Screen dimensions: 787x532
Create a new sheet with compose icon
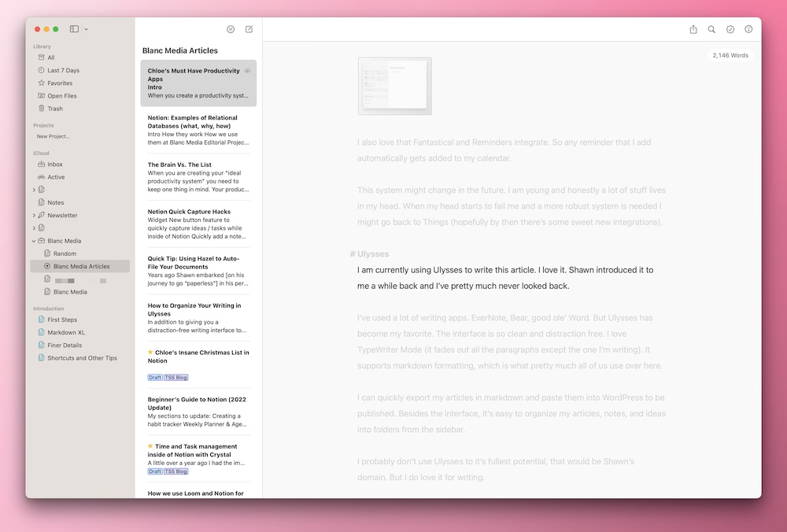(x=249, y=30)
